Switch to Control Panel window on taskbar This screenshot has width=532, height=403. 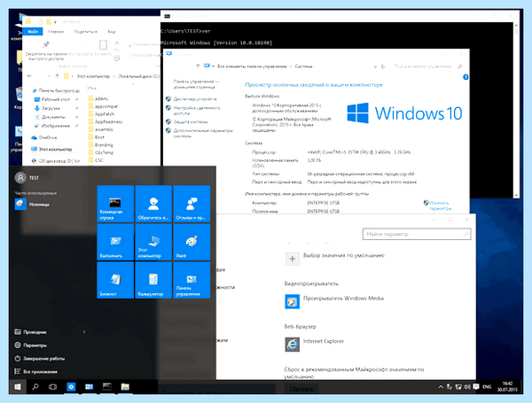coord(89,387)
